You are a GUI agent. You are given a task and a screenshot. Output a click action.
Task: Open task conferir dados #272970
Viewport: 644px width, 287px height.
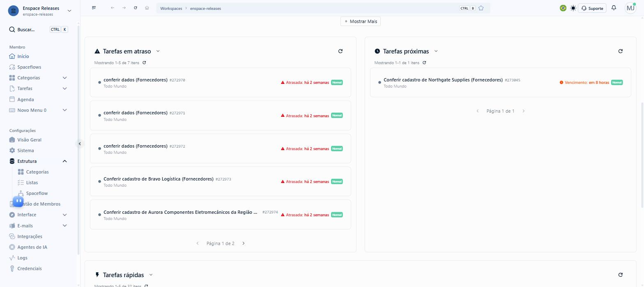tap(221, 83)
